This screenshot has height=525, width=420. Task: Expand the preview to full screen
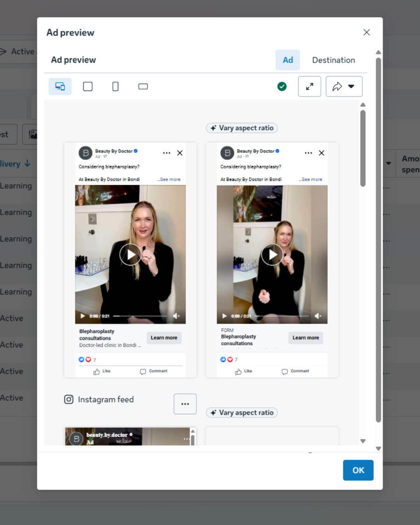pos(310,86)
